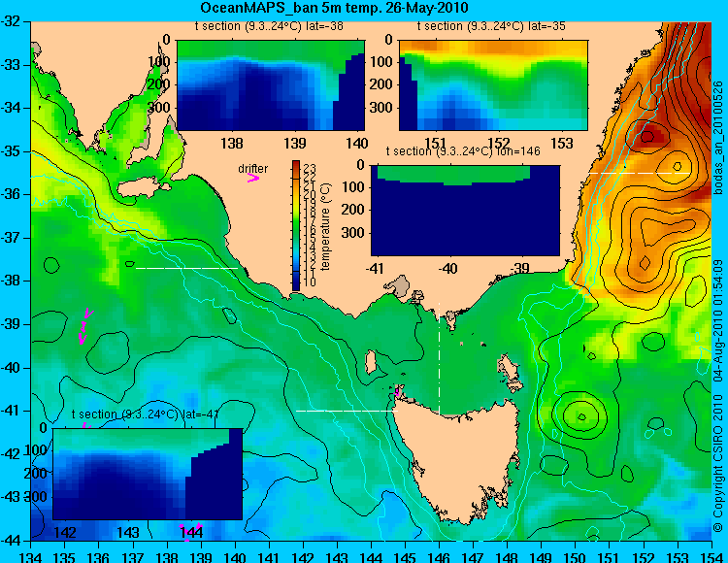Open the lat=-38 temperature section inset
The height and width of the screenshot is (563, 728).
pyautogui.click(x=271, y=85)
